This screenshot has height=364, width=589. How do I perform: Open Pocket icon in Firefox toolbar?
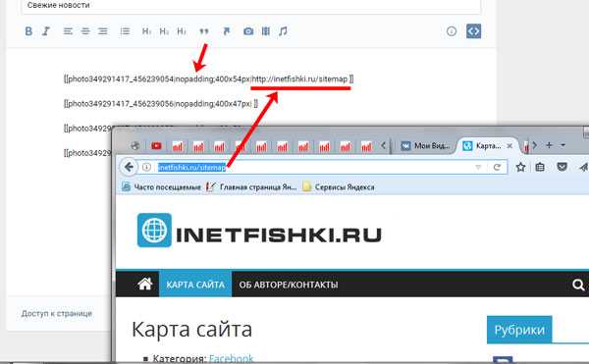coord(562,167)
